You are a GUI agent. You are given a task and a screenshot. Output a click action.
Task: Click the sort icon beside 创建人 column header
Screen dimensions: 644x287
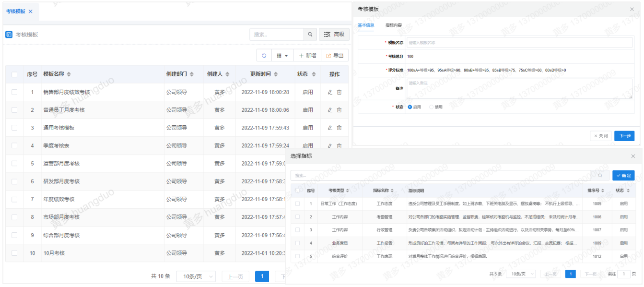click(227, 74)
